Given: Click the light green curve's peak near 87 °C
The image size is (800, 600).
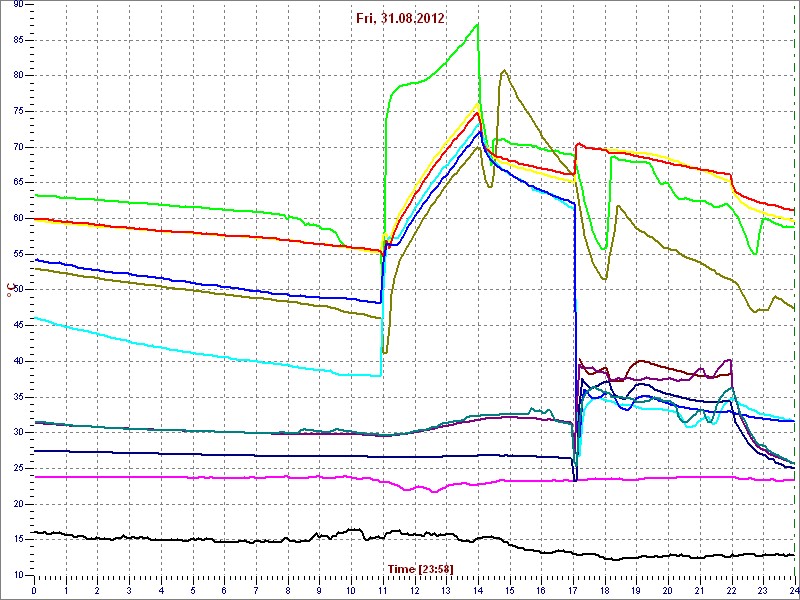Looking at the screenshot, I should click(478, 24).
